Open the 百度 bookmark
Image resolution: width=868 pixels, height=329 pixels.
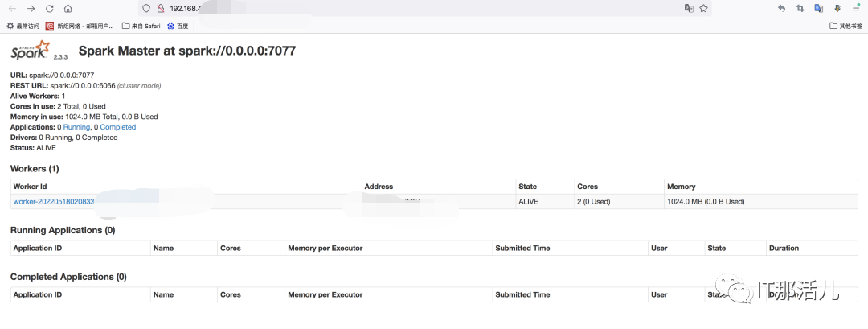178,26
